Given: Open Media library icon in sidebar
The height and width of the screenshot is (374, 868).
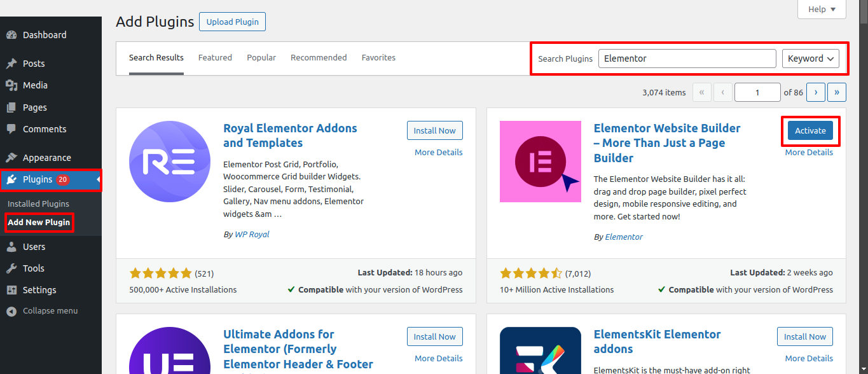Looking at the screenshot, I should click(x=11, y=85).
